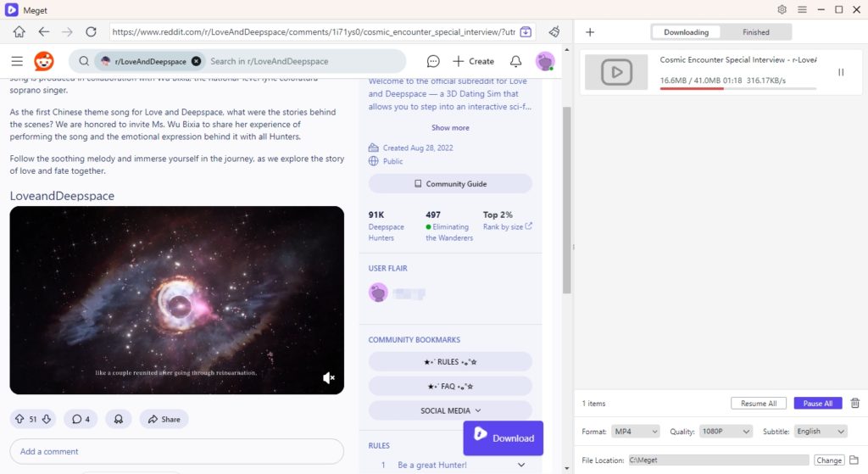Open the Subtitle English dropdown
This screenshot has height=474, width=868.
pyautogui.click(x=821, y=432)
